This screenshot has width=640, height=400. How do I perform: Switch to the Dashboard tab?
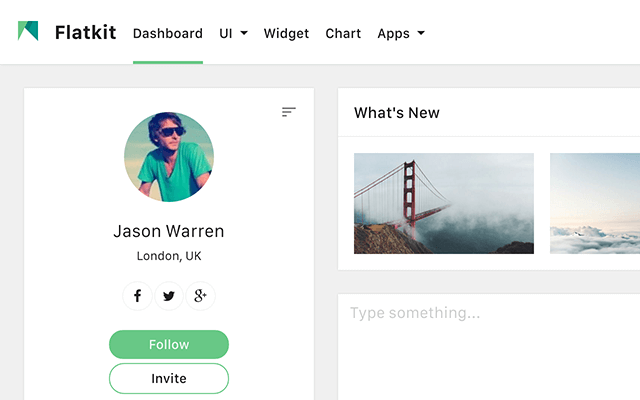(x=167, y=33)
